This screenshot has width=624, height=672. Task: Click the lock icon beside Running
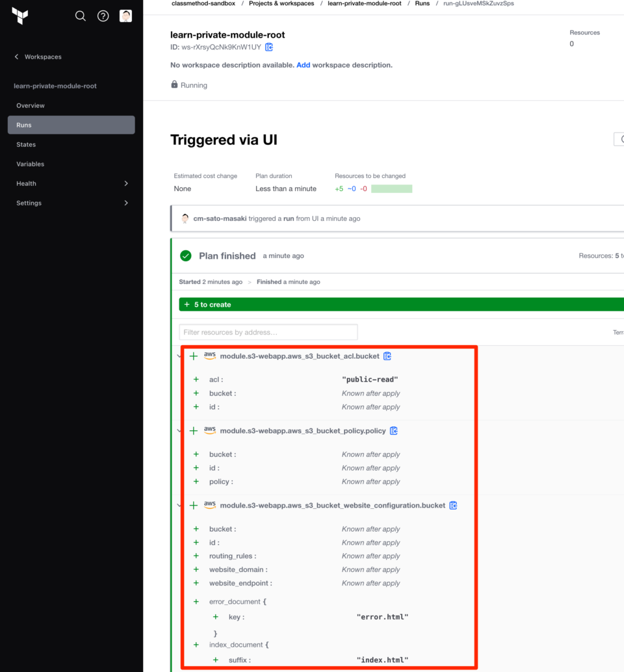pyautogui.click(x=174, y=84)
